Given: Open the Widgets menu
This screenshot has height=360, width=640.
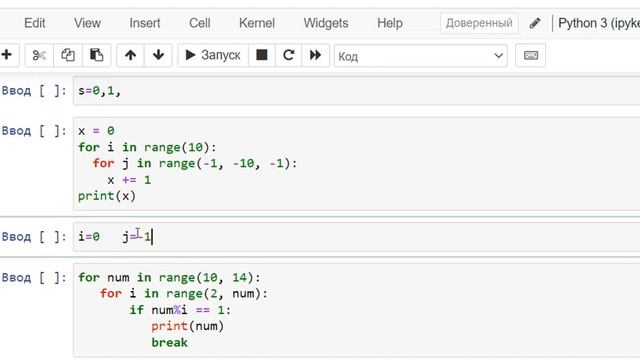Looking at the screenshot, I should click(326, 23).
